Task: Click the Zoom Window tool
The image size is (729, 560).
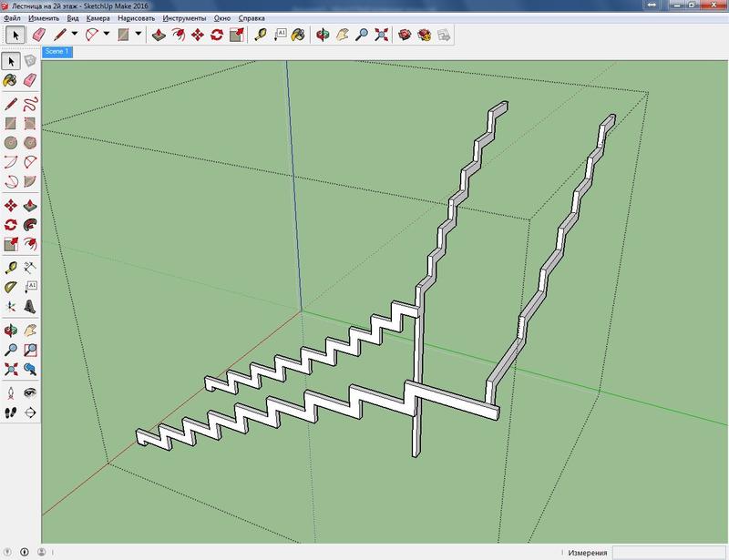Action: click(x=30, y=349)
